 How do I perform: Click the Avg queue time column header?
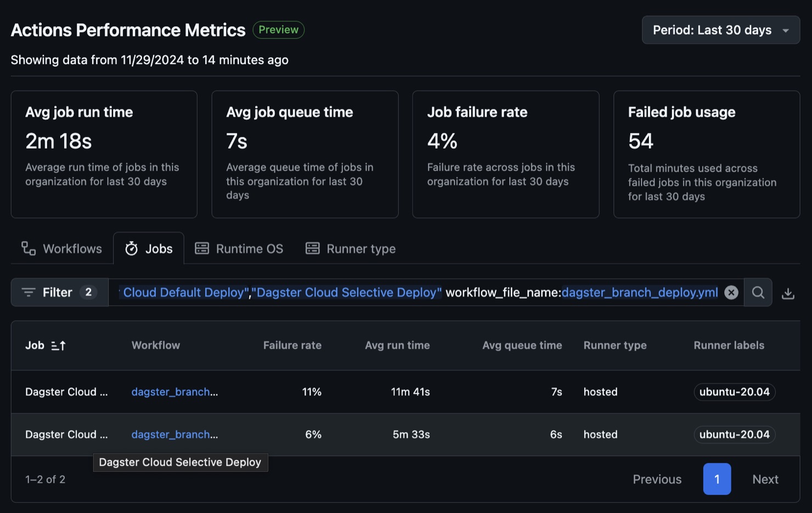[x=522, y=345]
